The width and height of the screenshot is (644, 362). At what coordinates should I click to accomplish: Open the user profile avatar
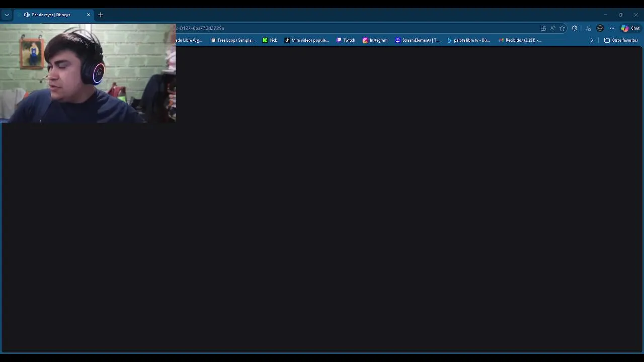[600, 28]
